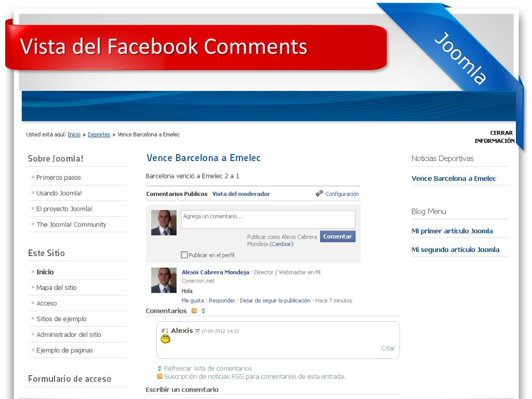This screenshot has width=532, height=399.
Task: Click Me gusta on the Hola comment
Action: coord(193,301)
